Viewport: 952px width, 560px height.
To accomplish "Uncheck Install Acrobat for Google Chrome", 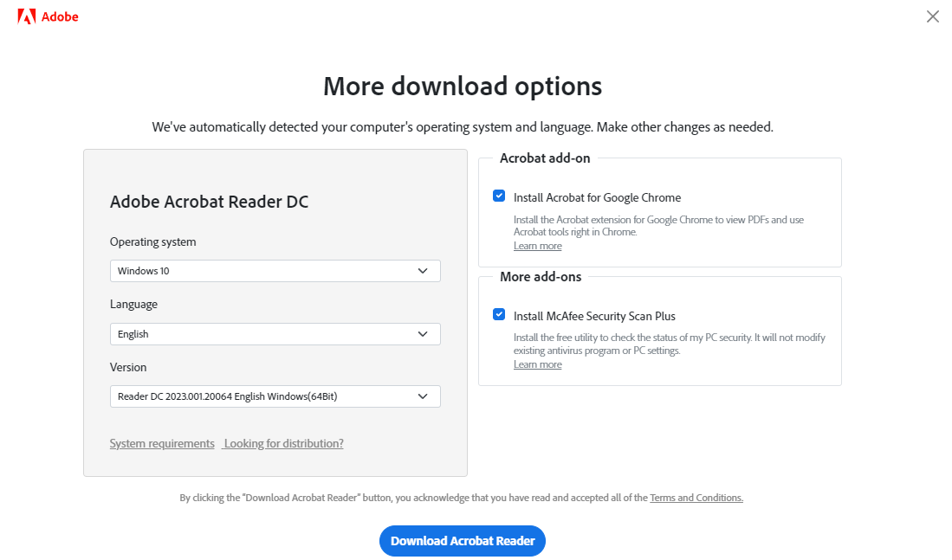I will pyautogui.click(x=499, y=196).
